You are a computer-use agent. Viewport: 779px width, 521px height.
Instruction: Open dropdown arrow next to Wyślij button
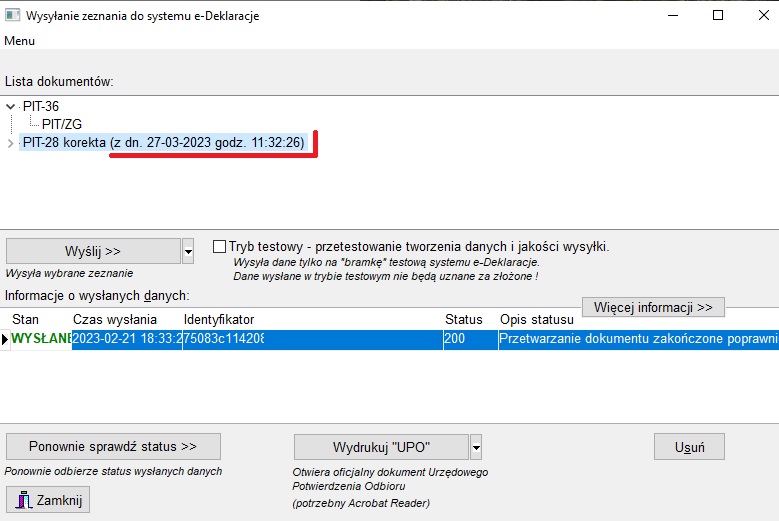click(188, 251)
